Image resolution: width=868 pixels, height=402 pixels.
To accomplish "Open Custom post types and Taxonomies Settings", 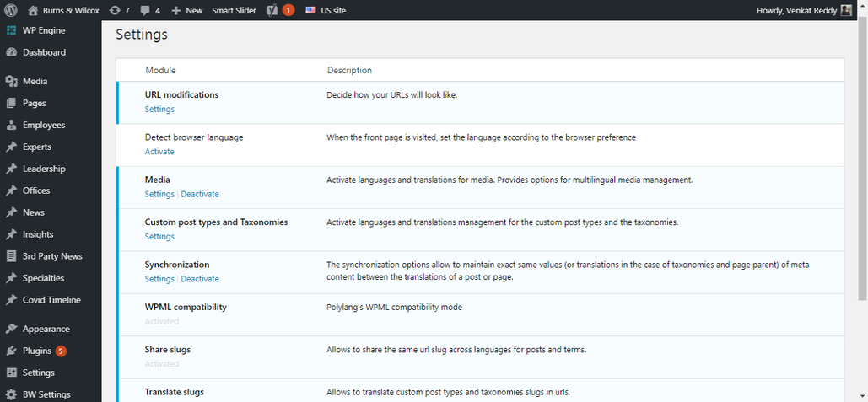I will 159,236.
